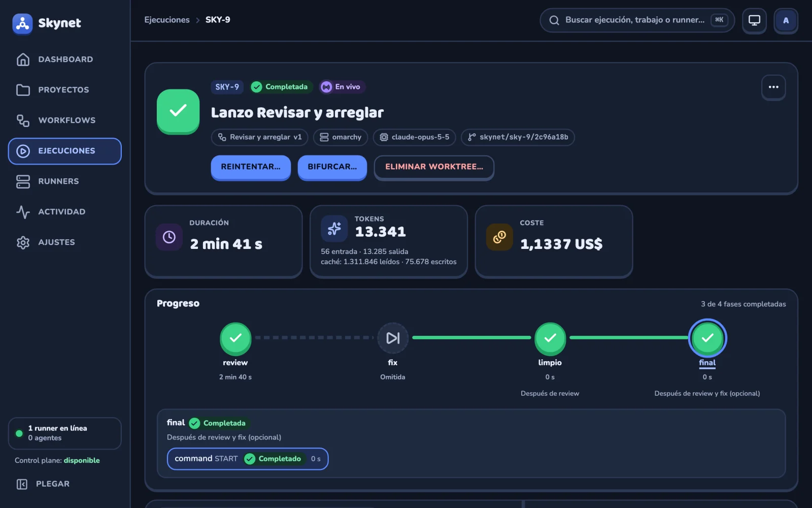Select the skipped fix phase node
Viewport: 812px width, 508px height.
(393, 338)
